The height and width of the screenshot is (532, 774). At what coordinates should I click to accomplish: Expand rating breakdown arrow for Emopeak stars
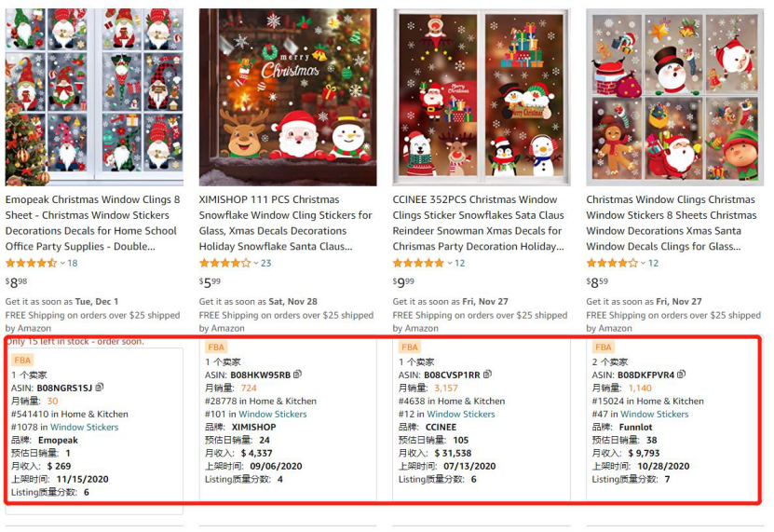click(62, 264)
